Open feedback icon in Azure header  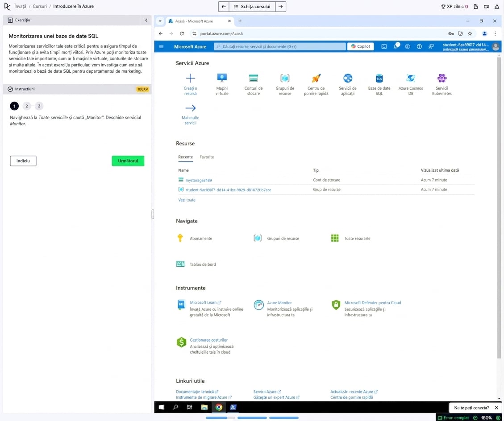point(431,46)
